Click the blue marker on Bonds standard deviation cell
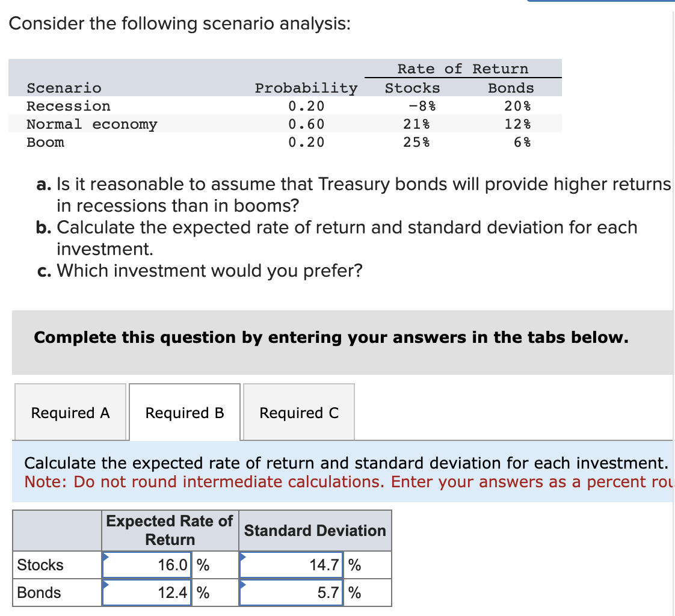 point(242,585)
